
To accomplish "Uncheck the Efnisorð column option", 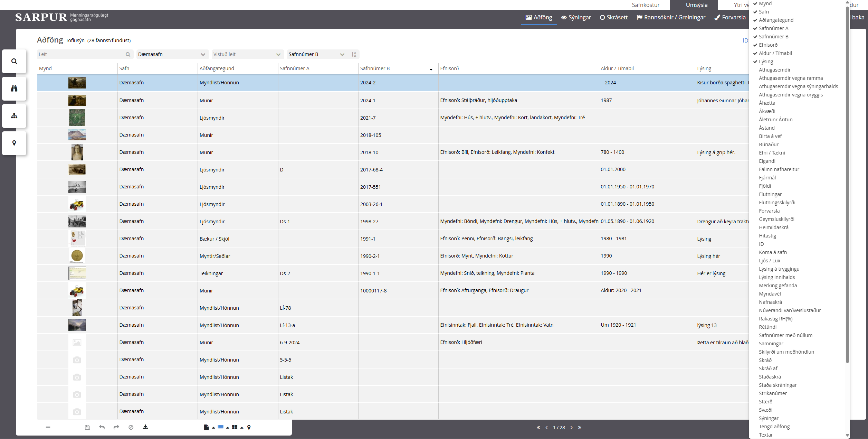I will pos(768,45).
